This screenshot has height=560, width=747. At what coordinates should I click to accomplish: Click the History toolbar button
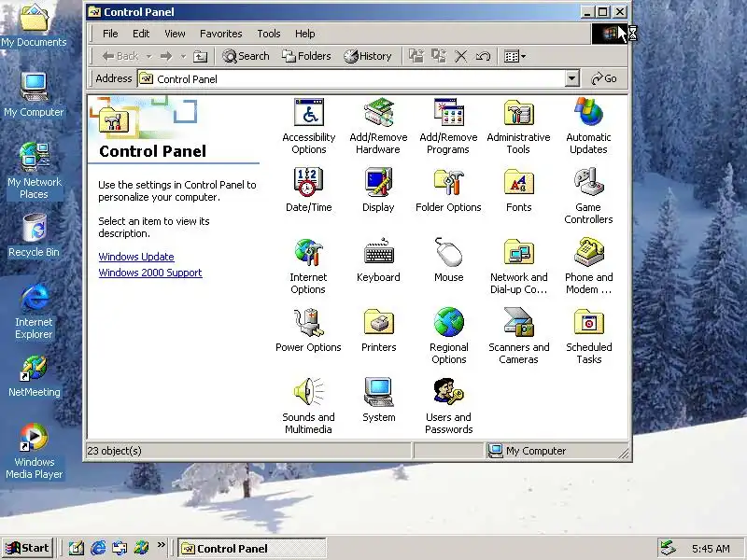point(368,56)
